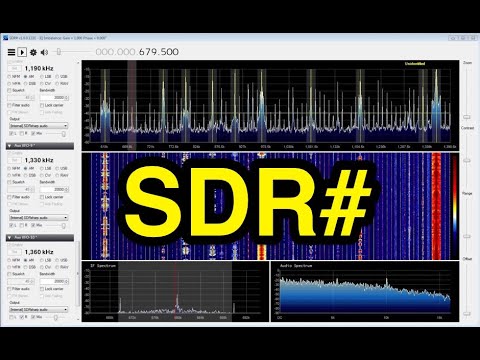Start the radio with the play button
The width and height of the screenshot is (480, 360).
pyautogui.click(x=22, y=52)
